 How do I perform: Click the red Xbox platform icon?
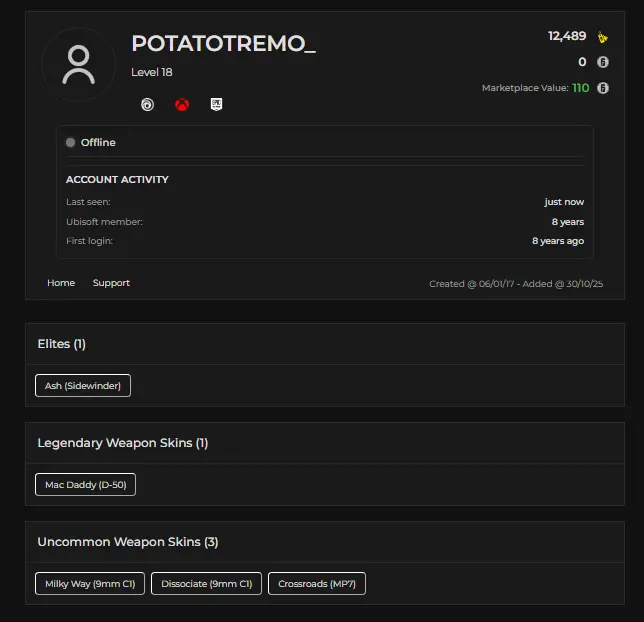coord(182,104)
